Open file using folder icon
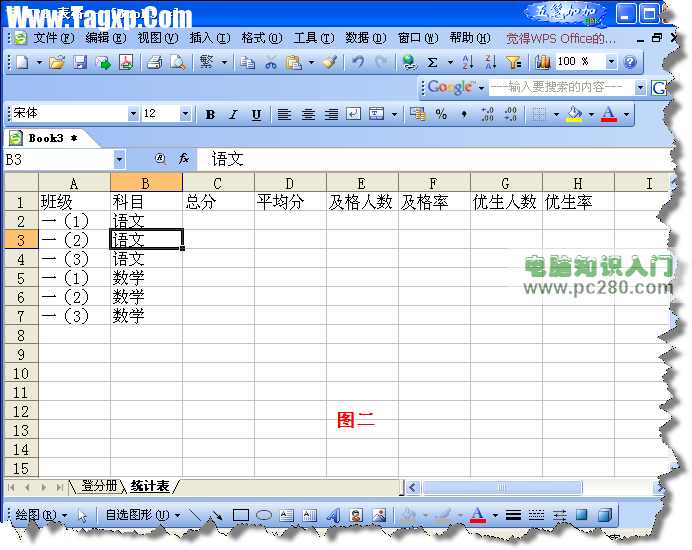This screenshot has height=550, width=692. coord(57,62)
